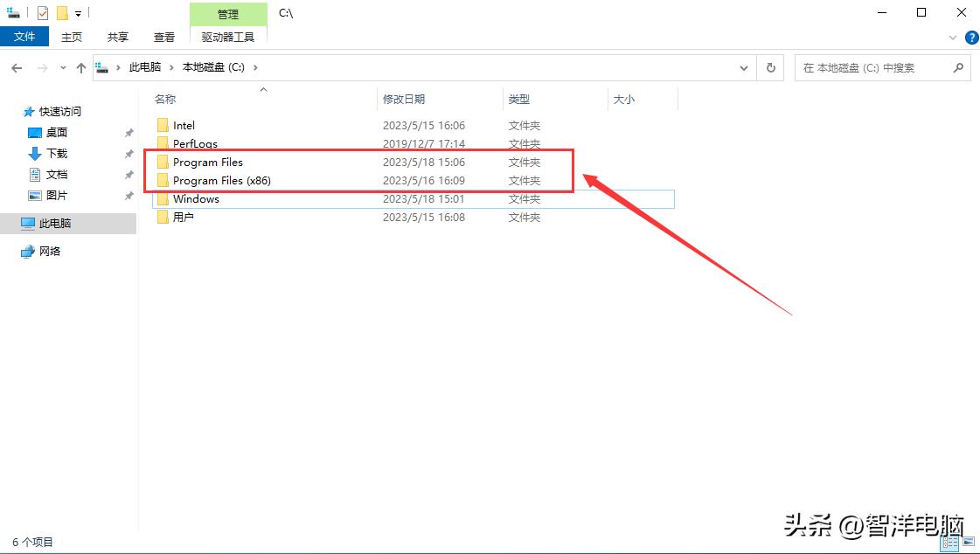This screenshot has width=980, height=554.
Task: Switch to the 查看 ribbon tab
Action: (x=164, y=37)
